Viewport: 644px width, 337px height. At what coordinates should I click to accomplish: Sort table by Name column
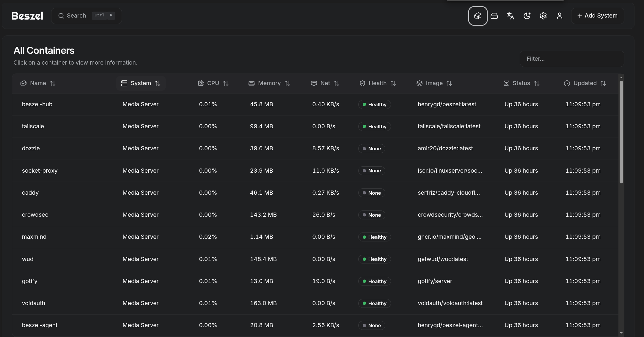[38, 83]
